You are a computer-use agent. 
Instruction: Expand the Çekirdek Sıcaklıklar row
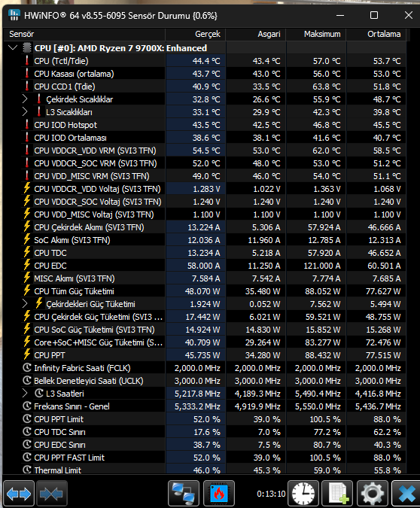pos(25,99)
